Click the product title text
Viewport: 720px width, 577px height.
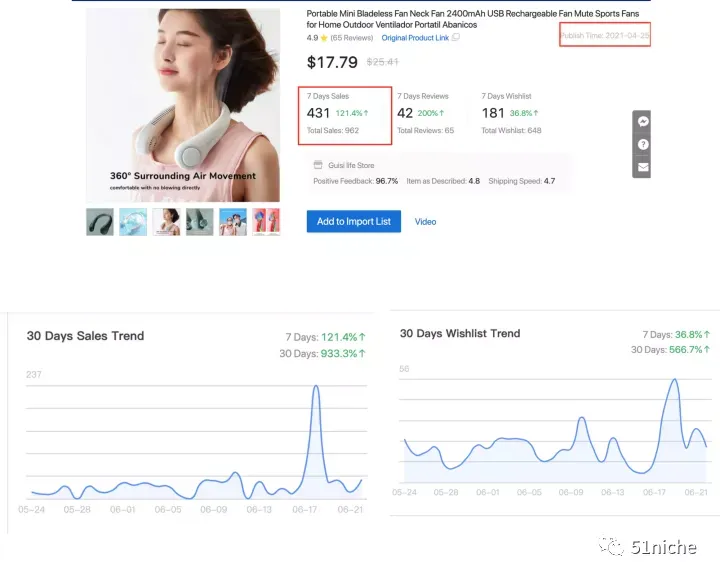[x=472, y=19]
